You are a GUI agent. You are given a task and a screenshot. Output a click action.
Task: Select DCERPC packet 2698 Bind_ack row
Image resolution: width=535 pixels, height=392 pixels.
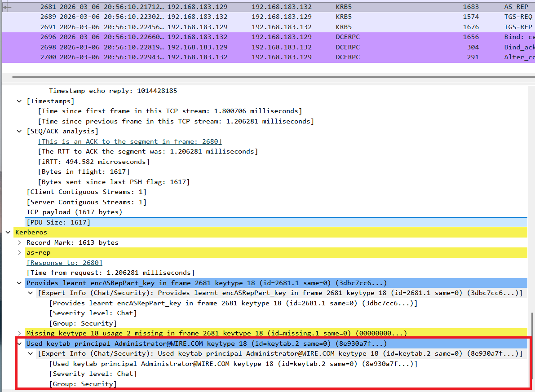pos(269,47)
